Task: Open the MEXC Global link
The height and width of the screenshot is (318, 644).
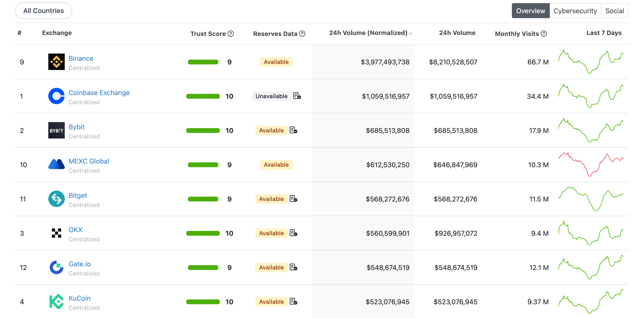Action: pyautogui.click(x=89, y=161)
